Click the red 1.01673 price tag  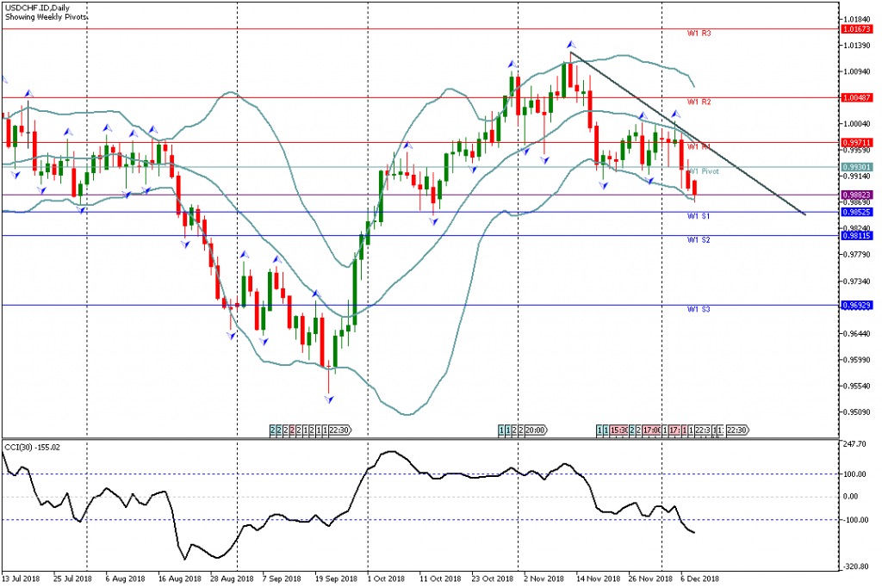click(x=857, y=29)
